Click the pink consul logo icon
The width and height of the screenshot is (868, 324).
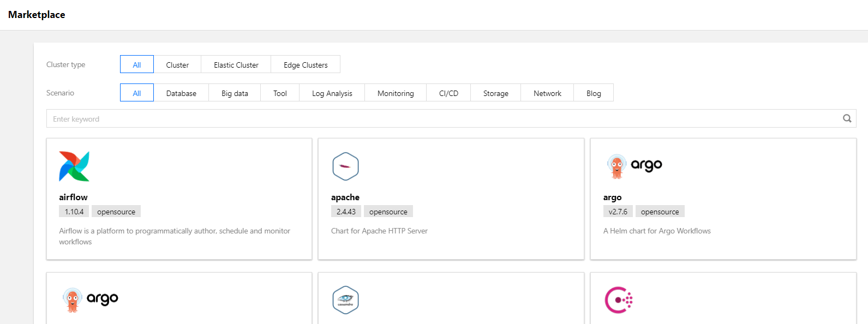click(x=619, y=300)
